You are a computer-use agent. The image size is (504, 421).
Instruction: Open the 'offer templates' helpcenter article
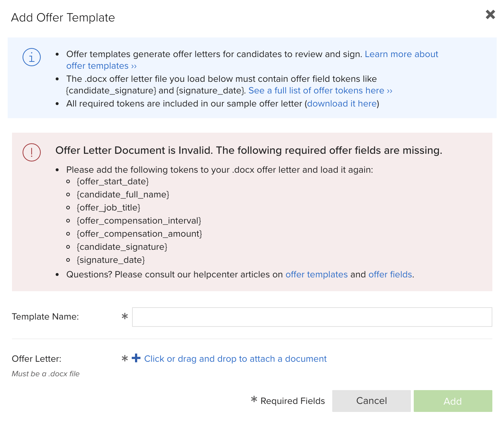click(316, 274)
